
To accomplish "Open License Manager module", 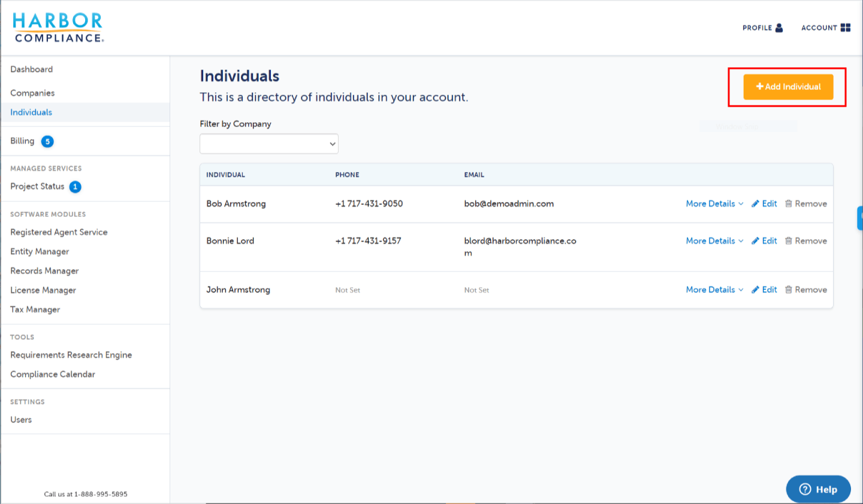I will point(43,290).
